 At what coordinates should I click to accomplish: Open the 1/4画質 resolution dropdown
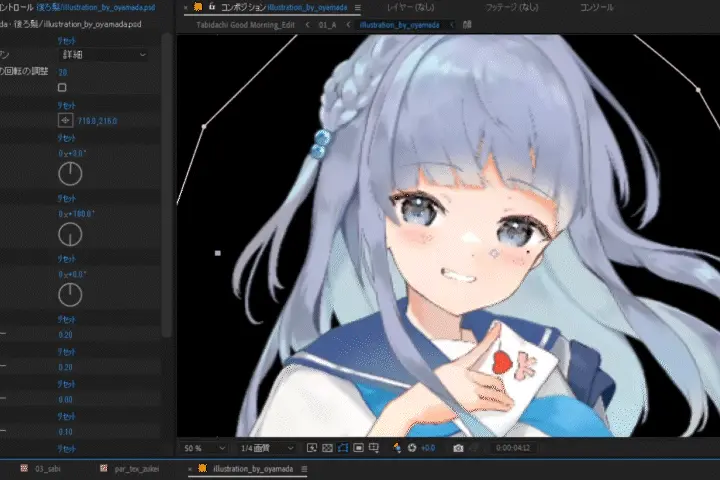(267, 448)
